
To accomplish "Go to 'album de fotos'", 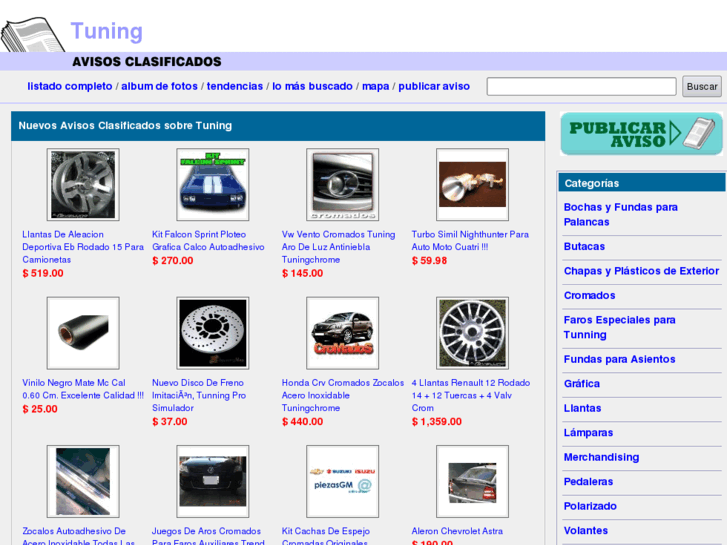I will 159,86.
